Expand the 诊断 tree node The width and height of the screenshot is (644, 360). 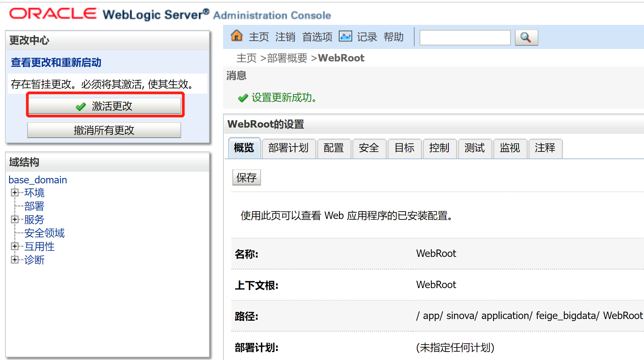14,260
